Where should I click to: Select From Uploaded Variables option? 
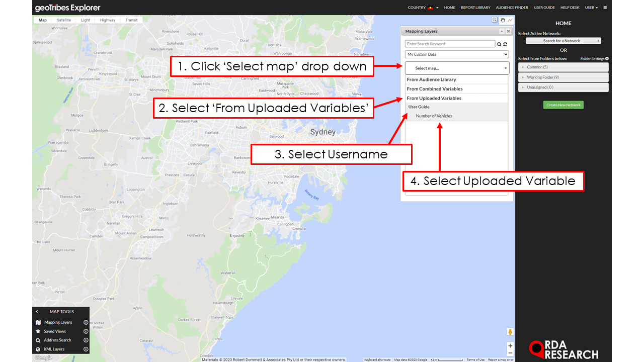tap(457, 99)
